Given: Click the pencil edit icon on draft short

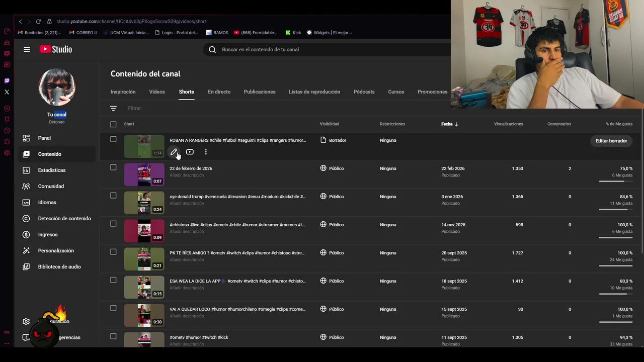Looking at the screenshot, I should point(174,152).
